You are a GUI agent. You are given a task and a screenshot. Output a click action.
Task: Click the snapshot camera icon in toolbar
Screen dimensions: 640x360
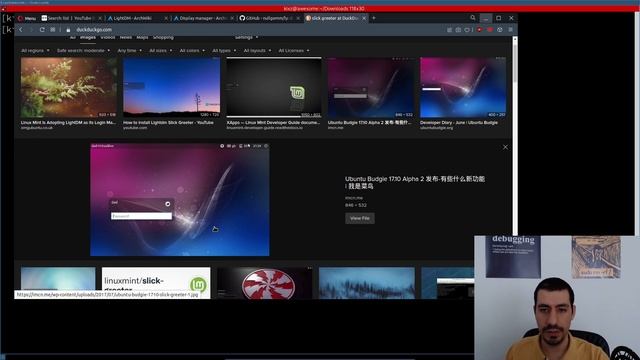(458, 30)
